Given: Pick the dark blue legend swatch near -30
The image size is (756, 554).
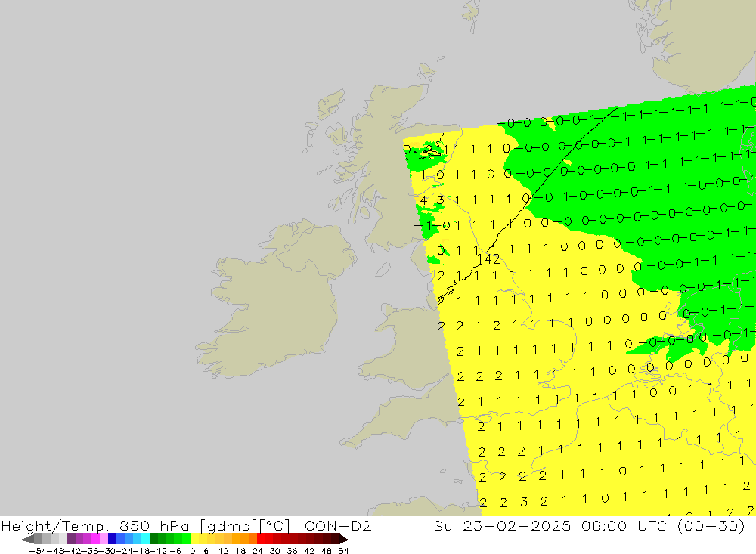Looking at the screenshot, I should pyautogui.click(x=113, y=539).
